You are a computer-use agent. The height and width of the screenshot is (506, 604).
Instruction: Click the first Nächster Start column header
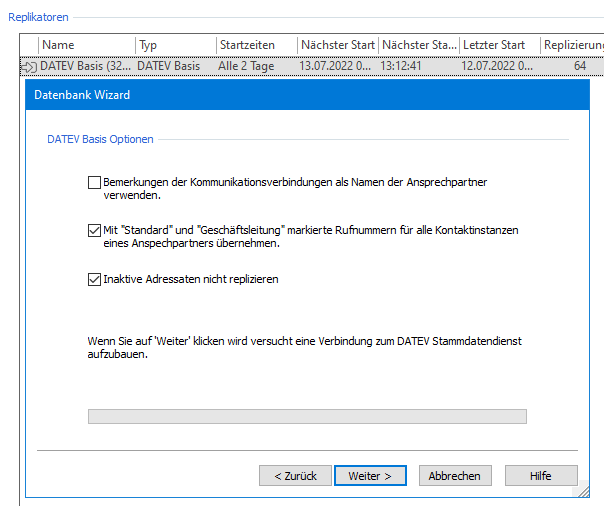pos(337,45)
